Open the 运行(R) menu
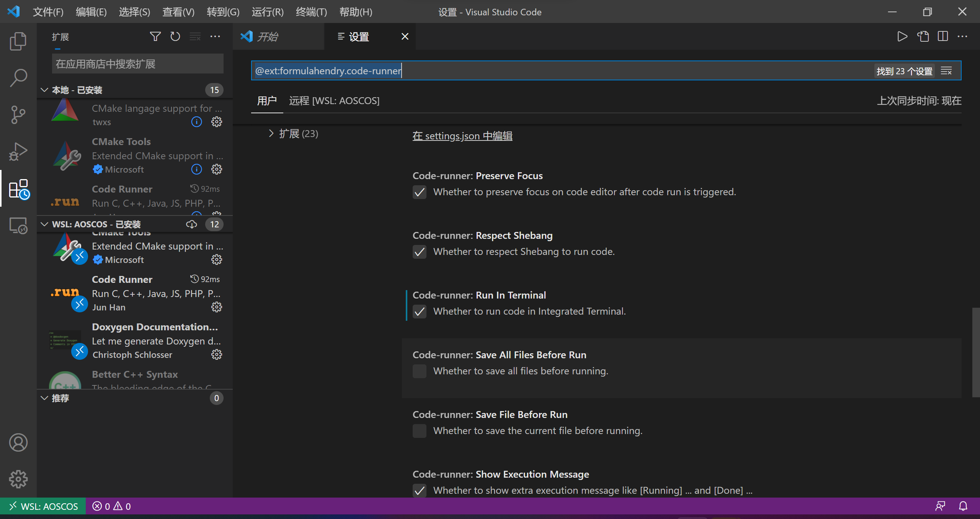This screenshot has width=980, height=519. pyautogui.click(x=267, y=11)
